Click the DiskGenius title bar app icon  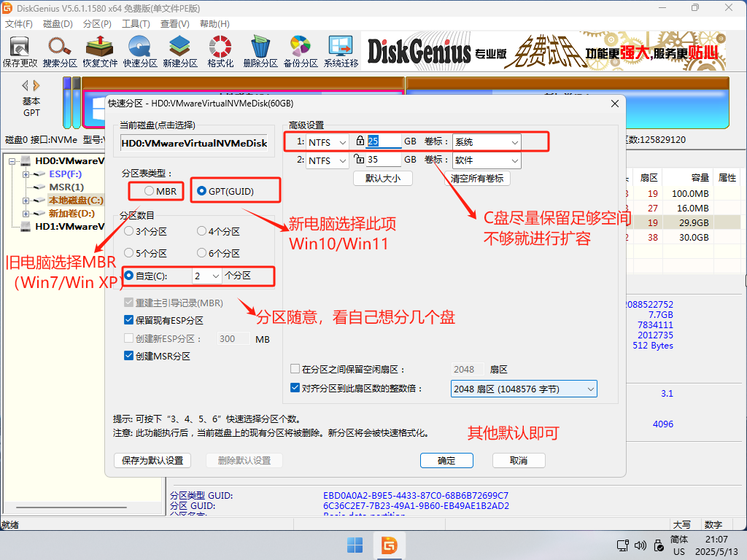pyautogui.click(x=7, y=8)
